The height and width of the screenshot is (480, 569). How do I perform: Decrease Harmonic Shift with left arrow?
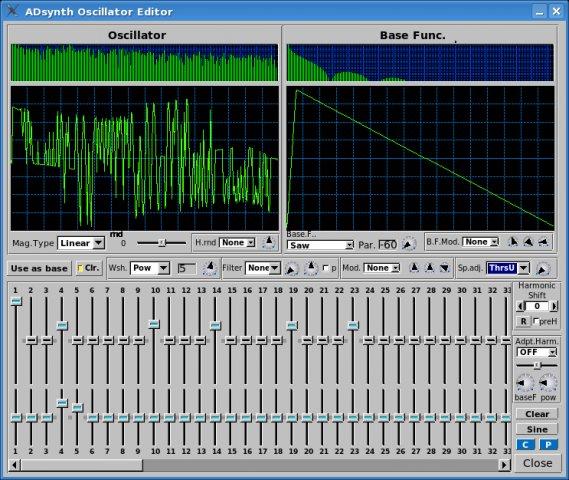tap(521, 306)
